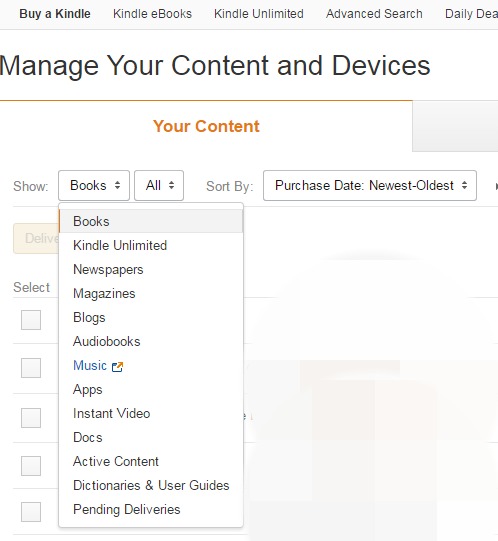Image resolution: width=498 pixels, height=541 pixels.
Task: Open Advanced Search
Action: [374, 14]
